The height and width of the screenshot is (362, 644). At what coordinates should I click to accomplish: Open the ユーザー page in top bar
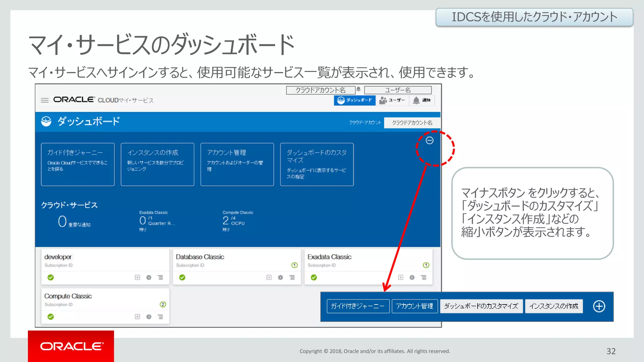click(x=392, y=100)
